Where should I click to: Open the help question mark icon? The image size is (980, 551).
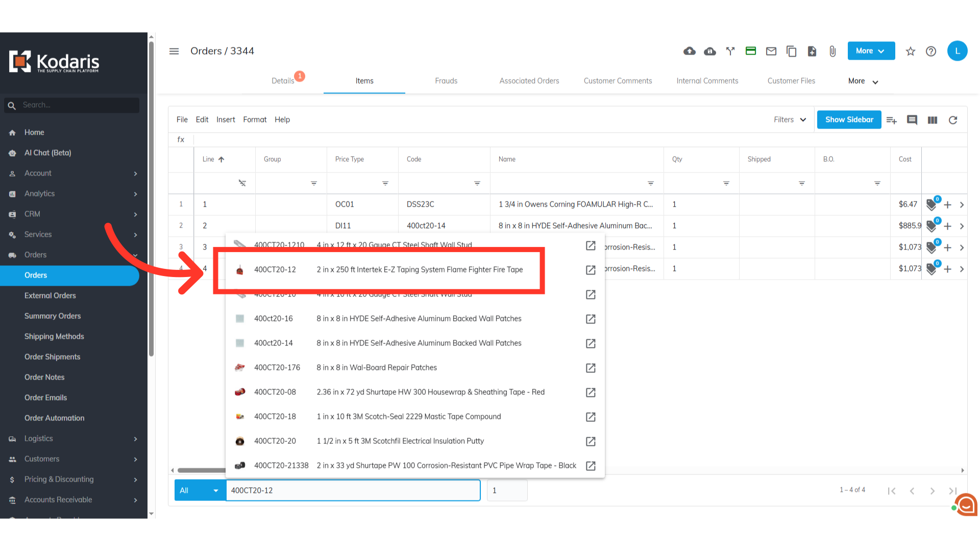pyautogui.click(x=930, y=51)
